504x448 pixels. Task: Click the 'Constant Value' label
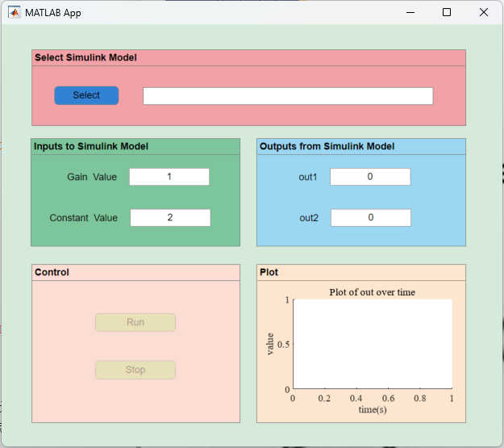click(x=84, y=218)
